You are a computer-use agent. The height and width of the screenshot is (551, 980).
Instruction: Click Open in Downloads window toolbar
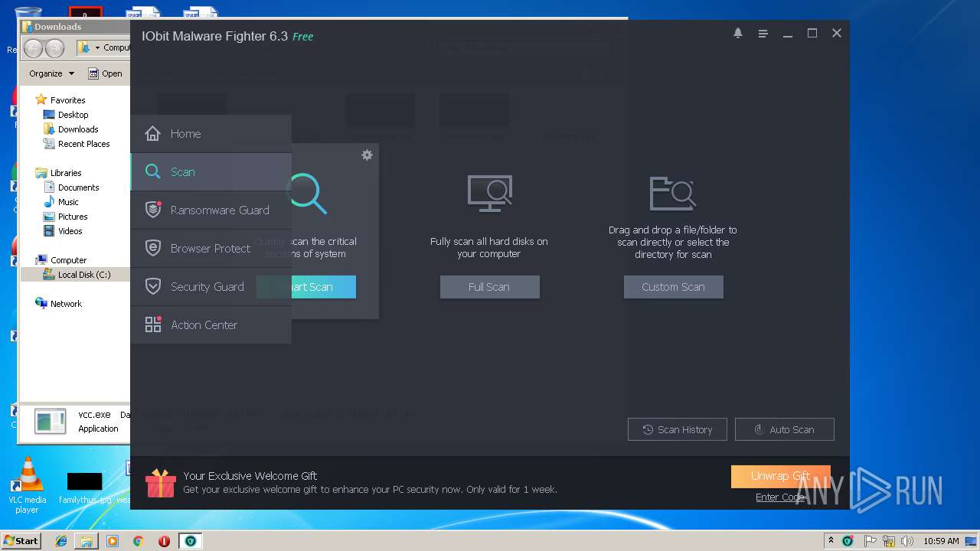pyautogui.click(x=106, y=73)
